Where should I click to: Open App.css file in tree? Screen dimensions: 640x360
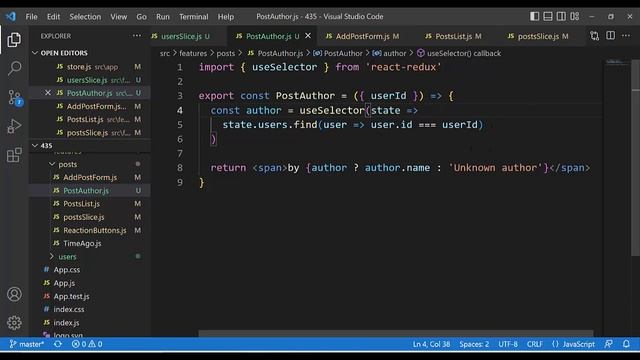tap(90, 270)
